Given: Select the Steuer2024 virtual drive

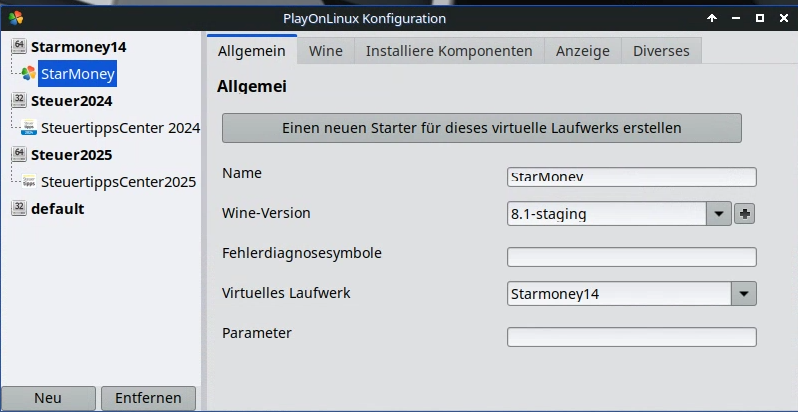Looking at the screenshot, I should tap(72, 101).
